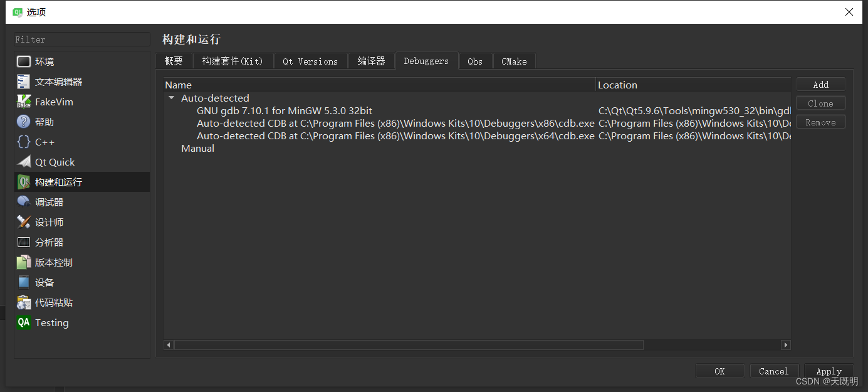Image resolution: width=868 pixels, height=392 pixels.
Task: Switch to the 概要 tab
Action: 174,61
